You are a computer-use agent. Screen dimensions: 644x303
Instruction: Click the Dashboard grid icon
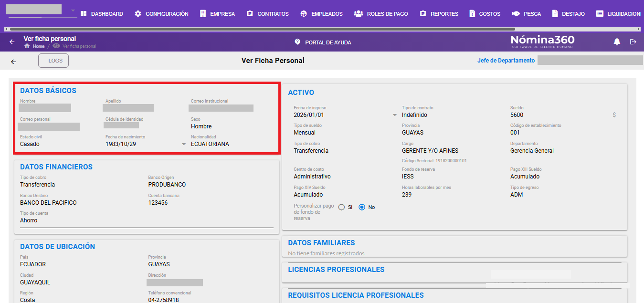tap(84, 14)
